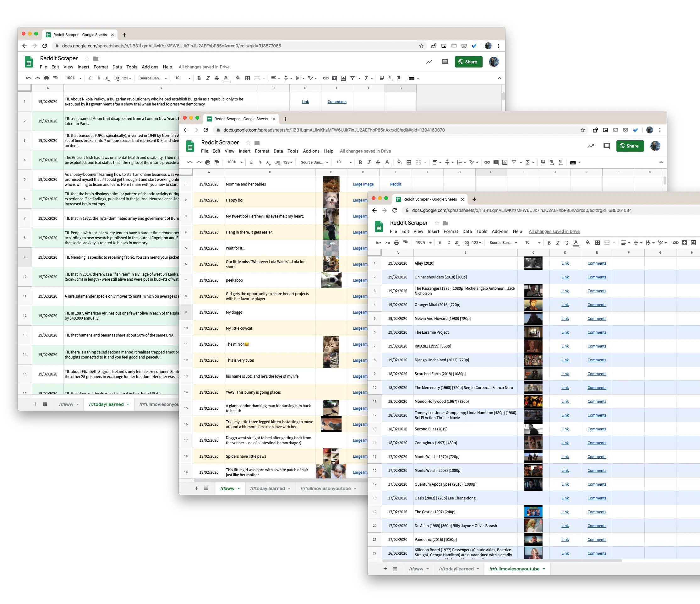Click the Functions sigma icon
The image size is (700, 604).
(x=528, y=162)
